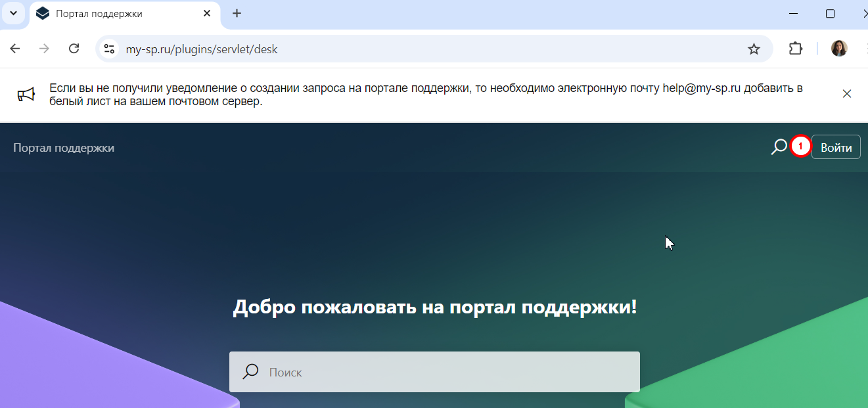Open the tab search dropdown arrow

tap(13, 13)
